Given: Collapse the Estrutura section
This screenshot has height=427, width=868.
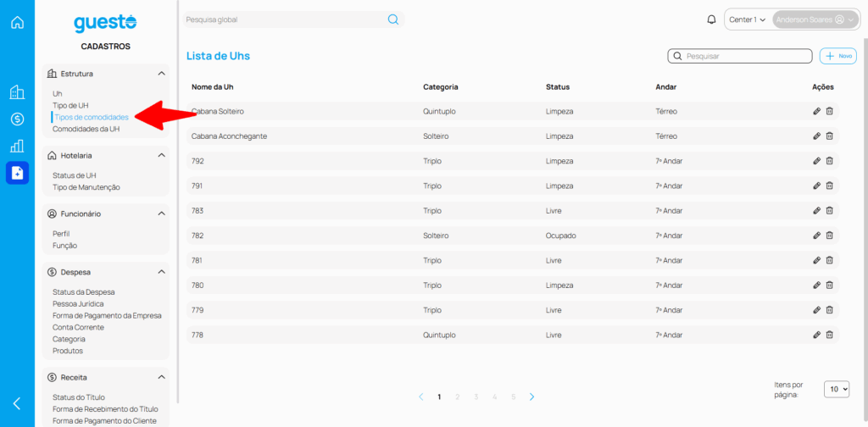Looking at the screenshot, I should 161,74.
